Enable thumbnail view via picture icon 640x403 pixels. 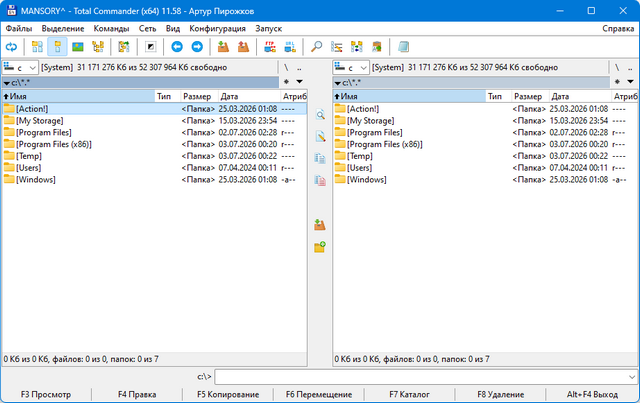[78, 47]
